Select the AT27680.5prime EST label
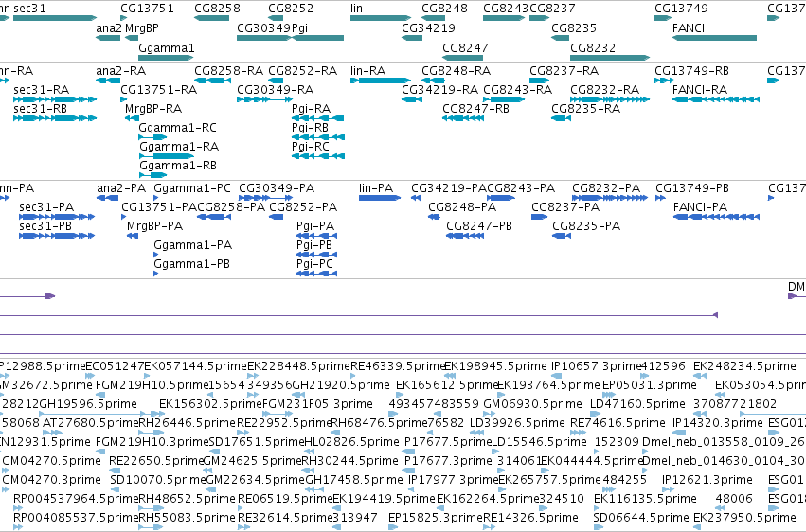 91,423
